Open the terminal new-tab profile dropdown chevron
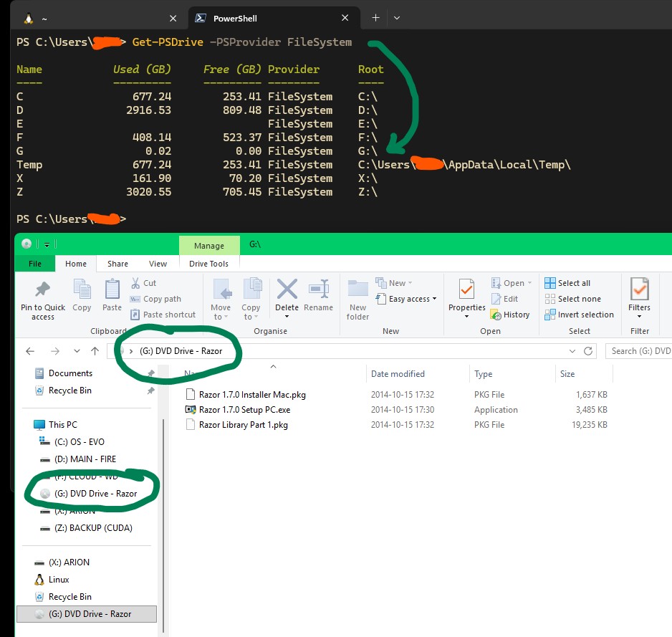672x637 pixels. click(x=397, y=18)
